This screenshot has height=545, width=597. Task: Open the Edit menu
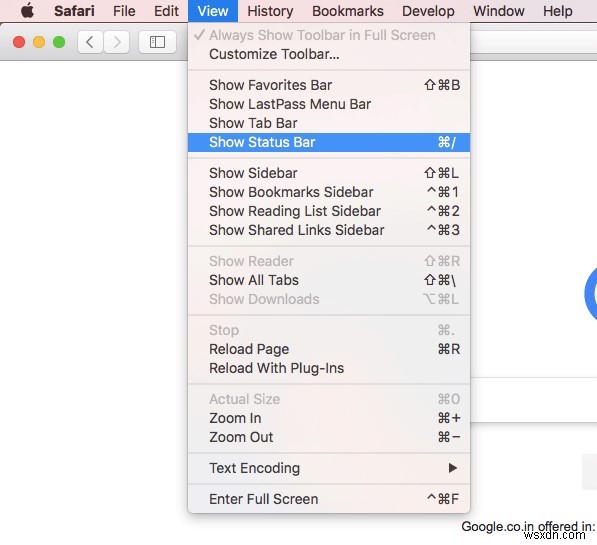[x=166, y=11]
